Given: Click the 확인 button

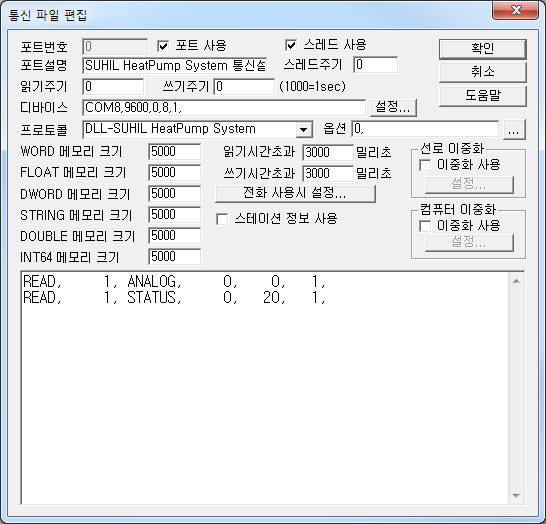Looking at the screenshot, I should tap(482, 48).
